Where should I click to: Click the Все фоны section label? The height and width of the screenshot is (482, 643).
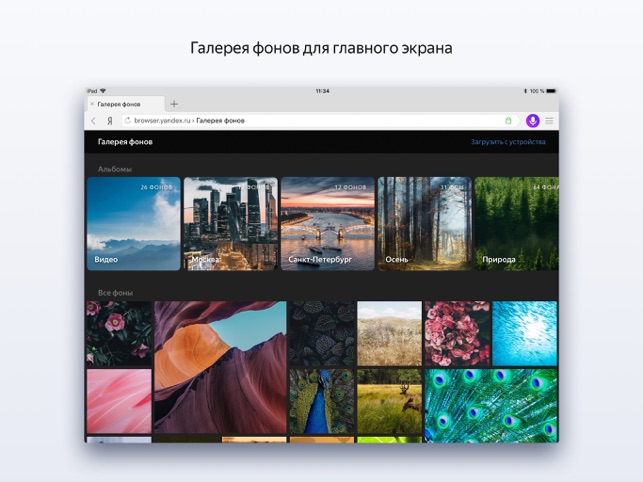pyautogui.click(x=115, y=293)
